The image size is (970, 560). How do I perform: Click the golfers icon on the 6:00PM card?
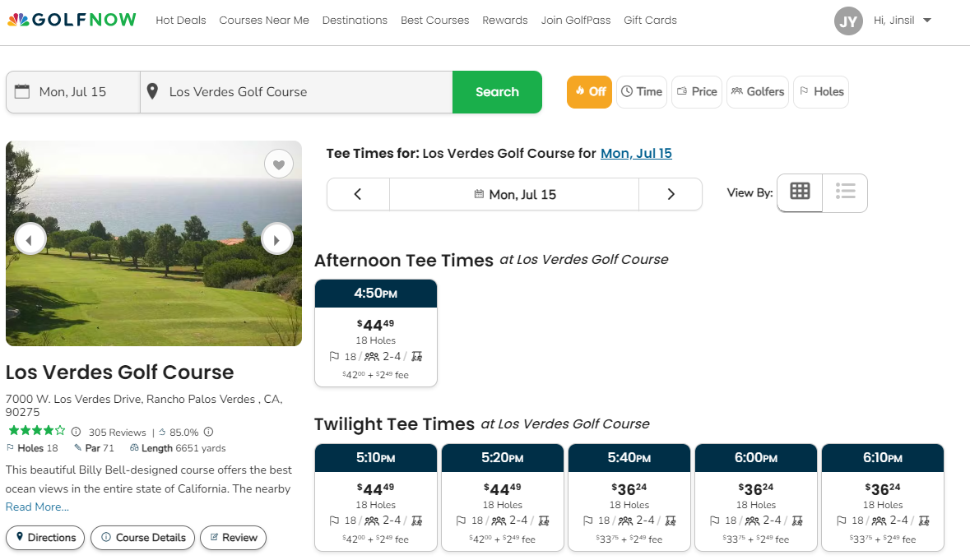[752, 521]
